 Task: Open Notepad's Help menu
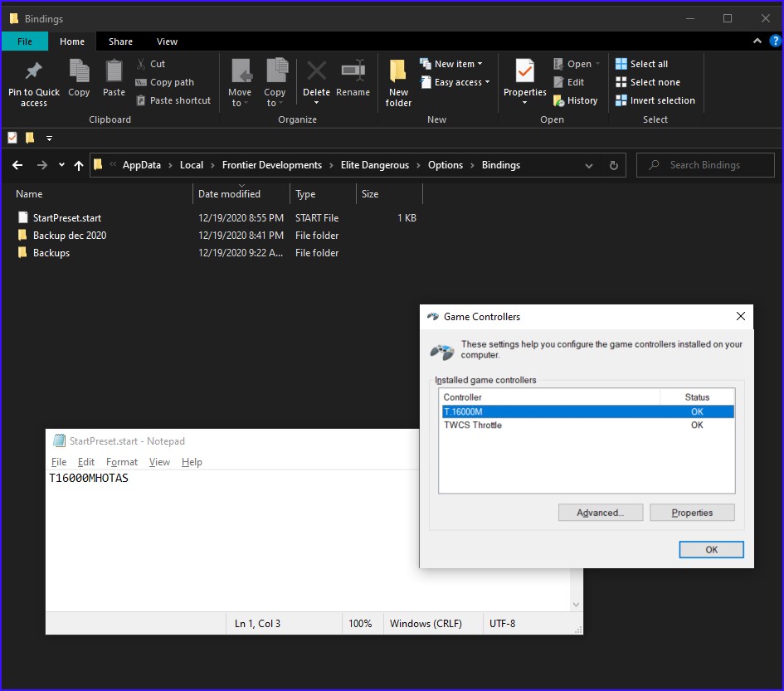(x=192, y=462)
